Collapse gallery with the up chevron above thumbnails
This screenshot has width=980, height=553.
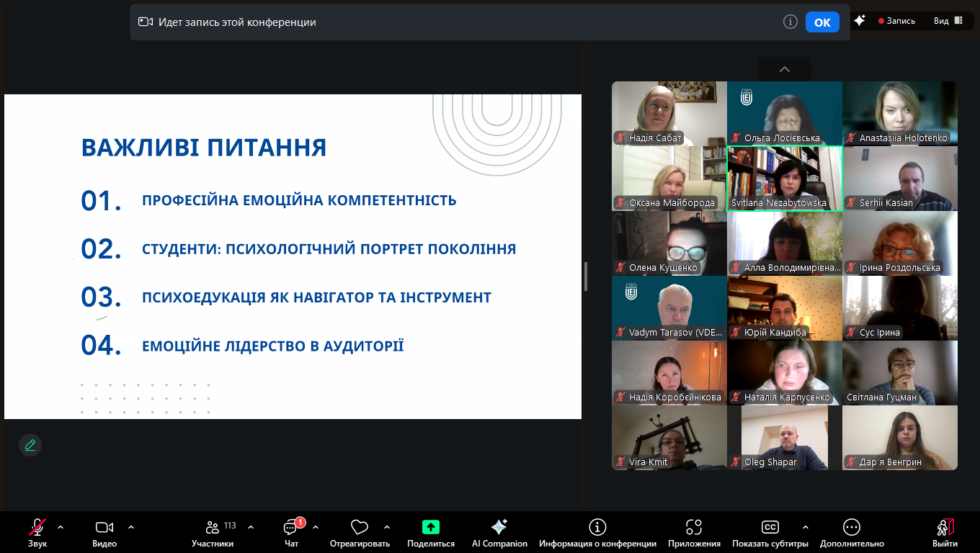(x=785, y=69)
